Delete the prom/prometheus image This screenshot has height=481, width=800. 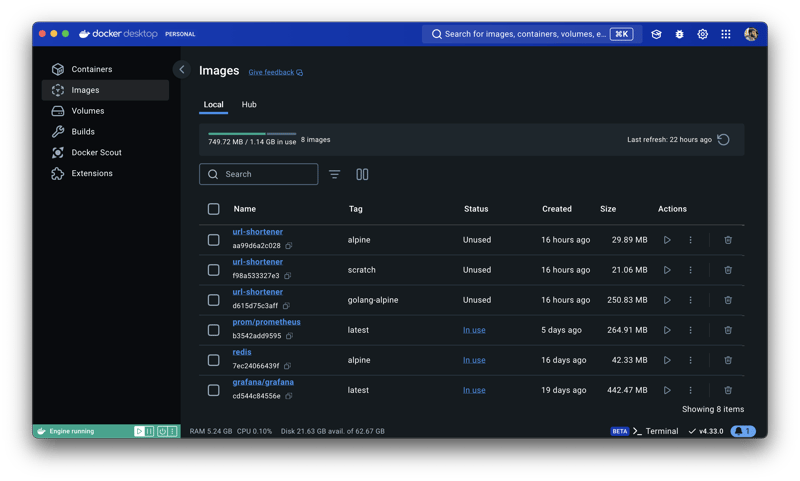(x=728, y=330)
